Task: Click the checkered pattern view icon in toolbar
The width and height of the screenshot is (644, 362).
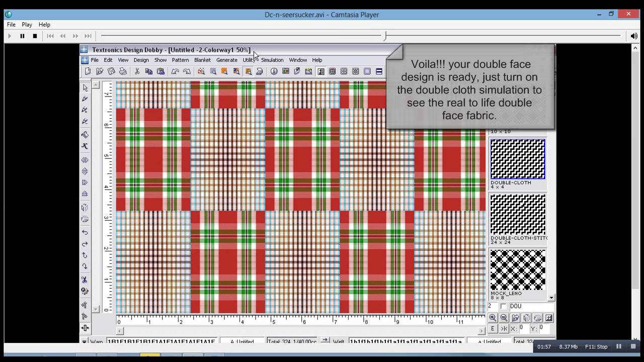Action: [356, 71]
